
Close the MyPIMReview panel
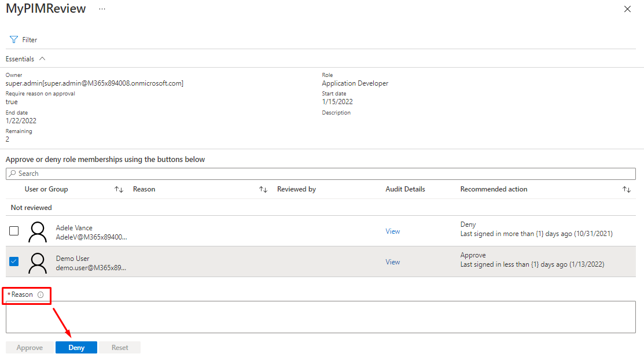(x=627, y=9)
